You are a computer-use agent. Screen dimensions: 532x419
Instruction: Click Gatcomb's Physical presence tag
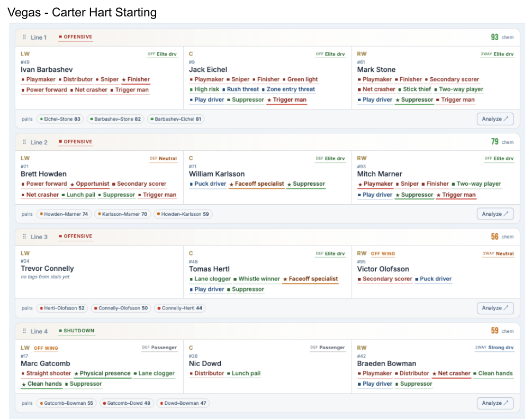[x=103, y=374]
